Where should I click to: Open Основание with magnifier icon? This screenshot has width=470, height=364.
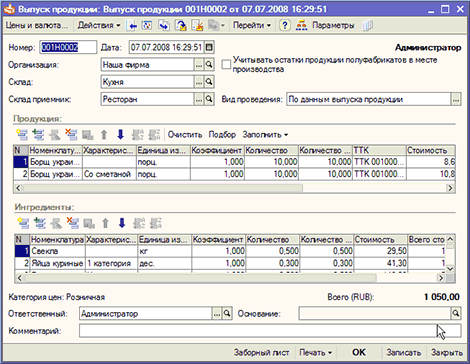point(456,314)
